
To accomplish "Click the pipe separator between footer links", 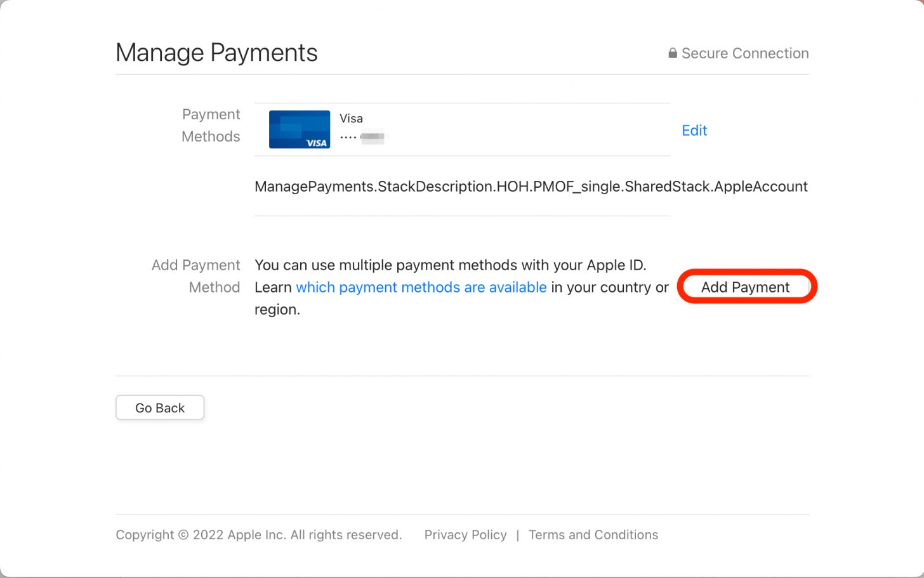I will pyautogui.click(x=518, y=535).
